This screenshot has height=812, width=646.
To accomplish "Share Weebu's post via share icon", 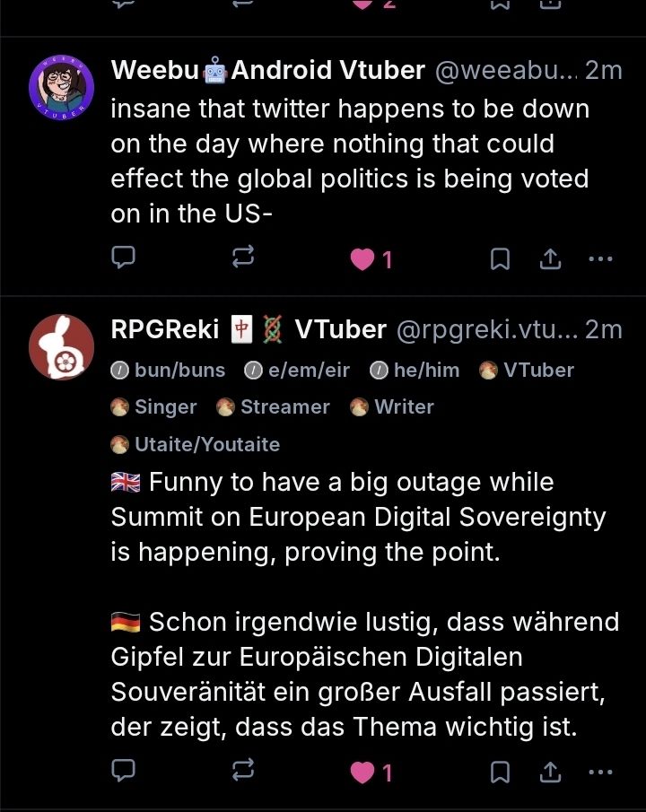I will [549, 258].
